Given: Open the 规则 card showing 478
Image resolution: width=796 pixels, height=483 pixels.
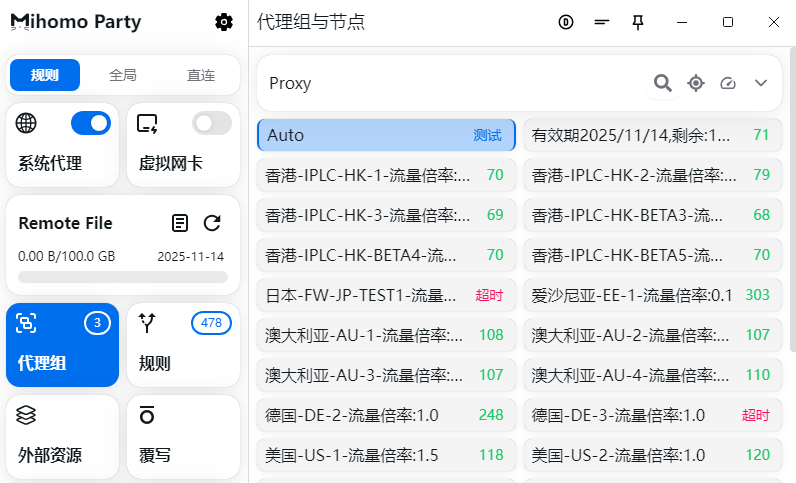Looking at the screenshot, I should pyautogui.click(x=183, y=345).
